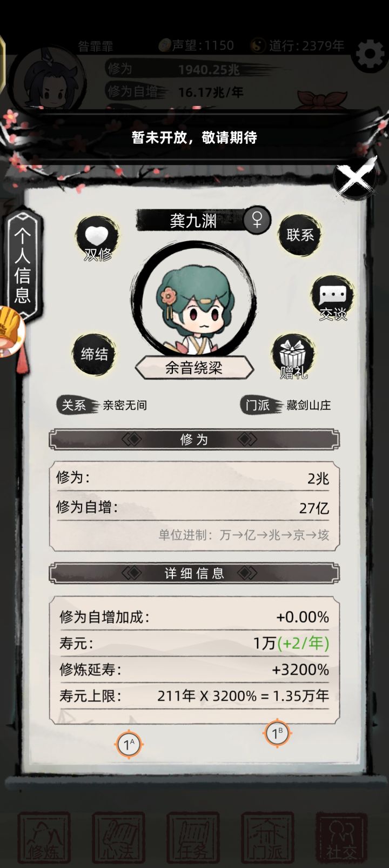This screenshot has width=389, height=868.
Task: Switch to the 社交 bottom tab
Action: pos(341,838)
